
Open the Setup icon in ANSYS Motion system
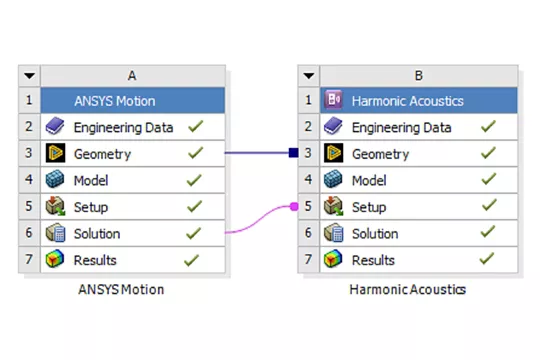[55, 206]
